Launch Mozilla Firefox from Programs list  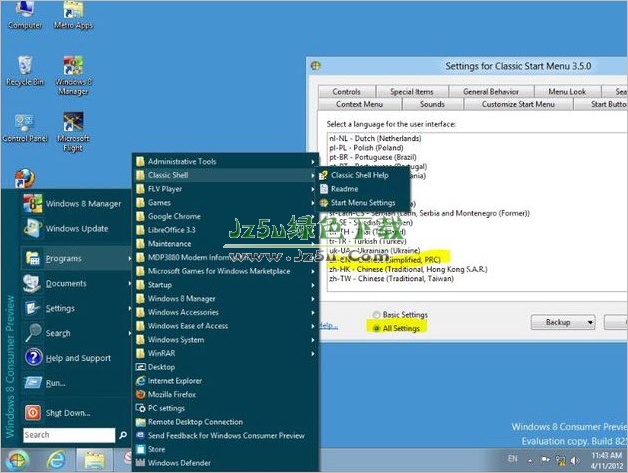[x=225, y=395]
